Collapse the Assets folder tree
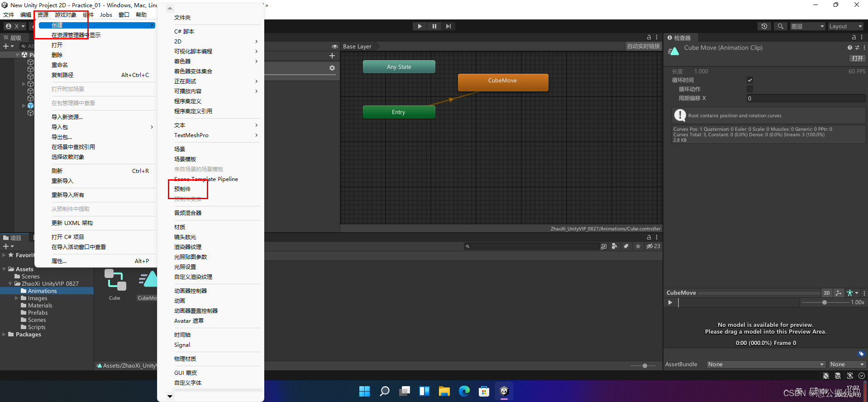 tap(4, 269)
